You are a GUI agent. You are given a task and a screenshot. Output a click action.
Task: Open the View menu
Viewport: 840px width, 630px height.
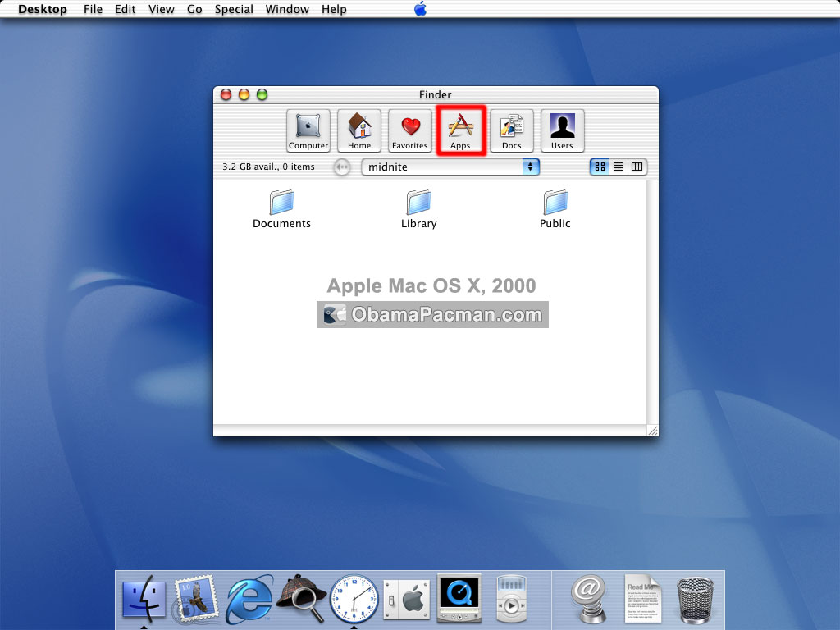162,9
